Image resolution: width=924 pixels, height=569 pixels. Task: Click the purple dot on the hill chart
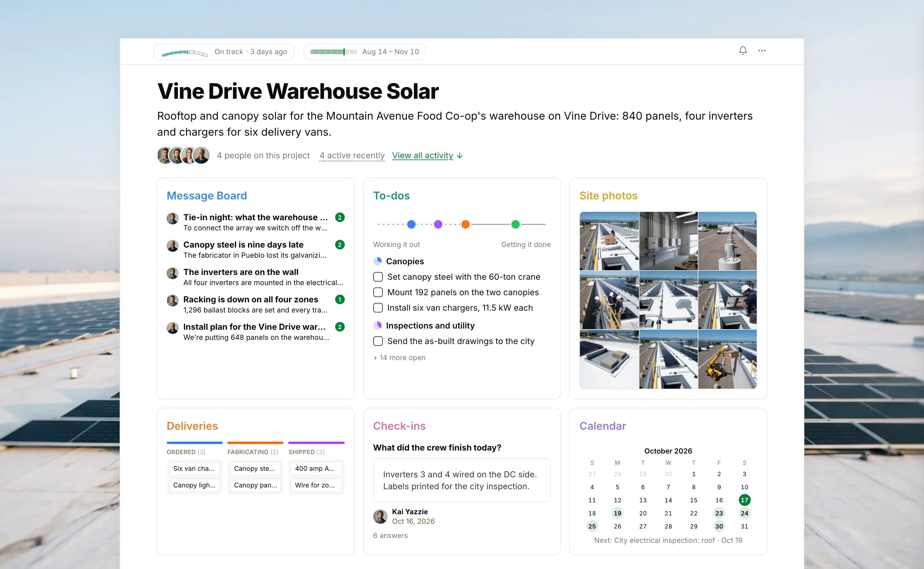[x=438, y=224]
